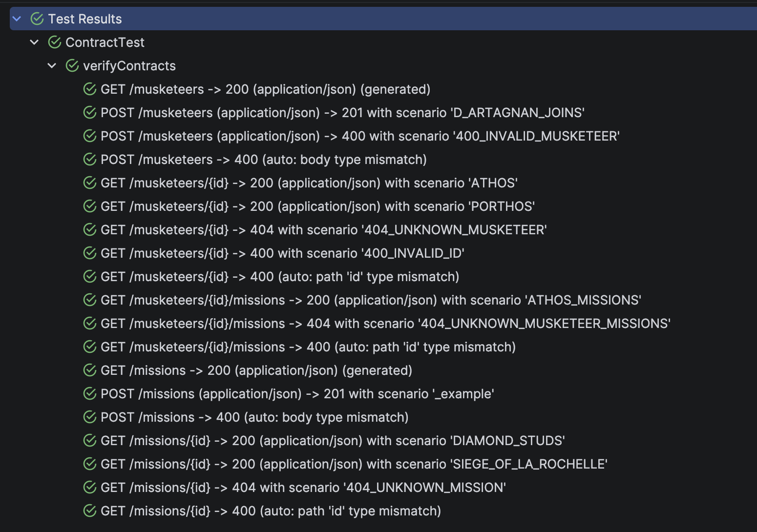The height and width of the screenshot is (532, 757).
Task: Collapse the ContractTest tree node
Action: 34,42
